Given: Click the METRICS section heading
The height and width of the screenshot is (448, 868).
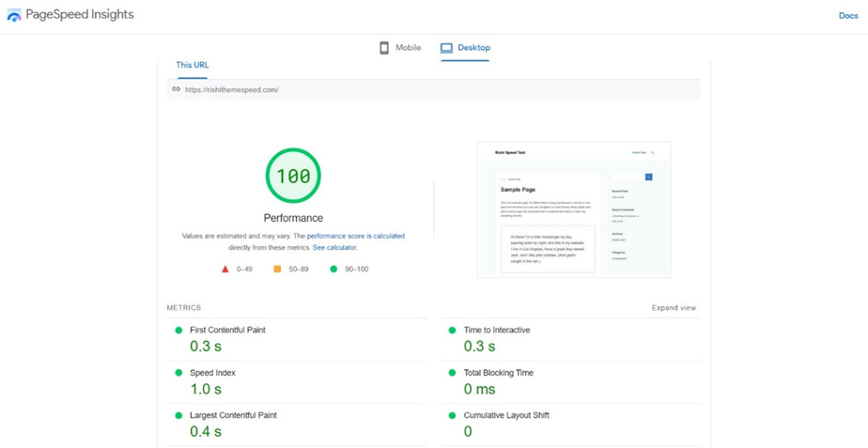Looking at the screenshot, I should (x=184, y=308).
